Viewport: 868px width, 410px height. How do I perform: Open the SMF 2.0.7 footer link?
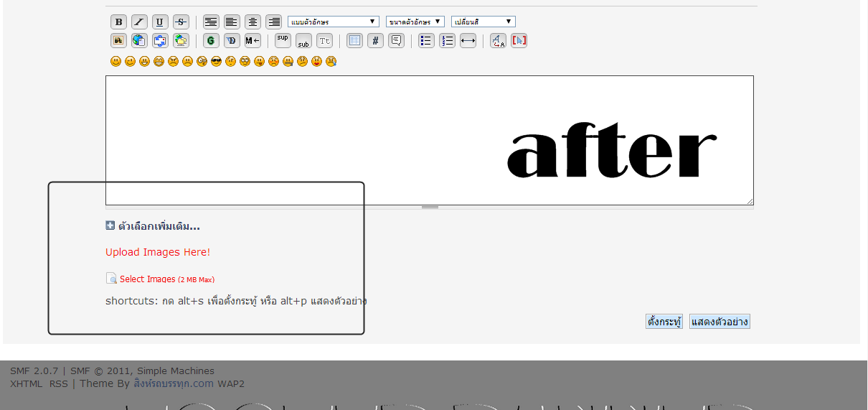[x=34, y=371]
